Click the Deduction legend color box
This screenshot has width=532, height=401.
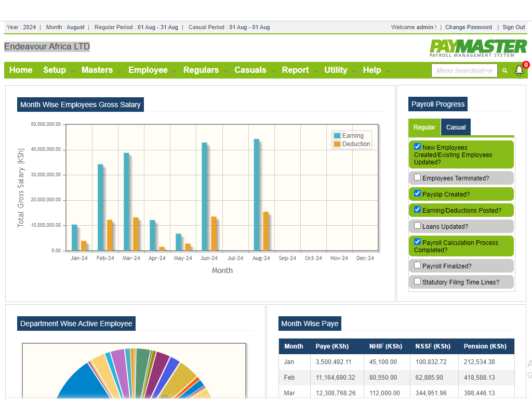(337, 144)
